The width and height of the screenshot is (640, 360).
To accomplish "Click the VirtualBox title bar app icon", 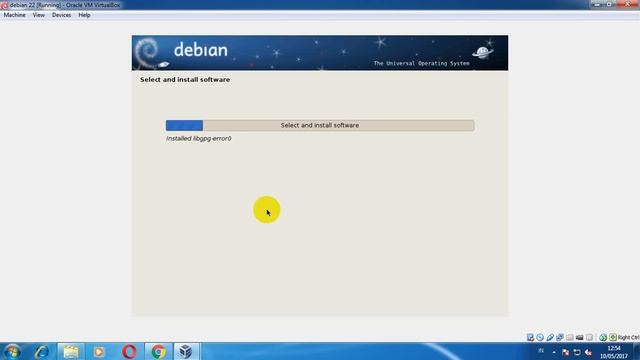I will tap(4, 5).
